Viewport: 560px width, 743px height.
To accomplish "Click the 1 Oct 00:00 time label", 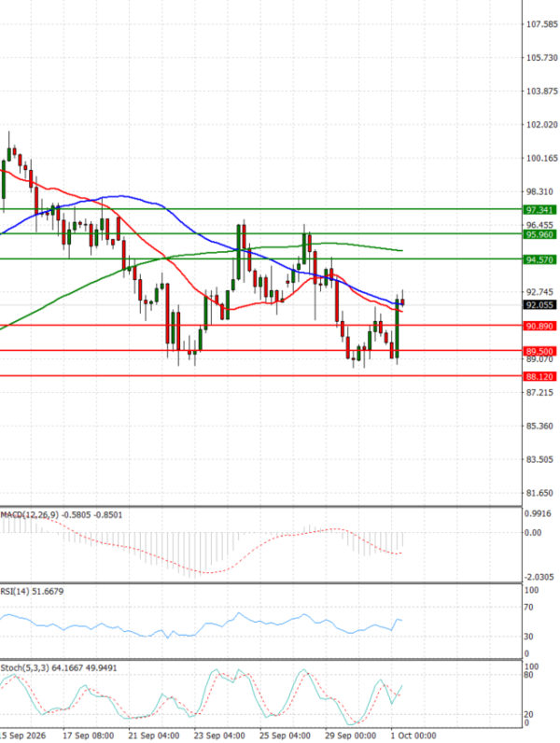I will (x=413, y=736).
